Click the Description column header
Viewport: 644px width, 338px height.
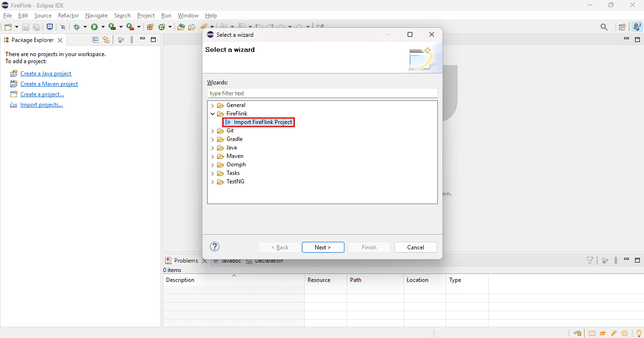click(234, 280)
